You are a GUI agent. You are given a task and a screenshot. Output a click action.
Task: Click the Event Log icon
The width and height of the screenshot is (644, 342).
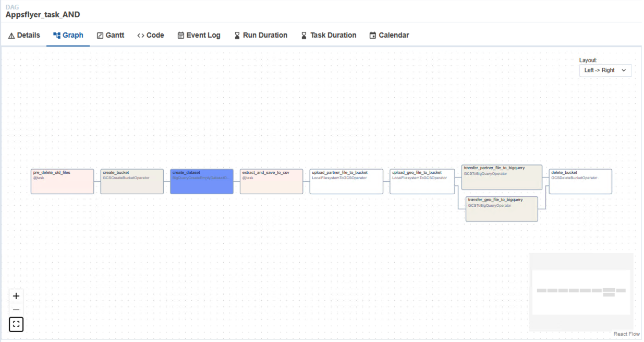click(180, 35)
